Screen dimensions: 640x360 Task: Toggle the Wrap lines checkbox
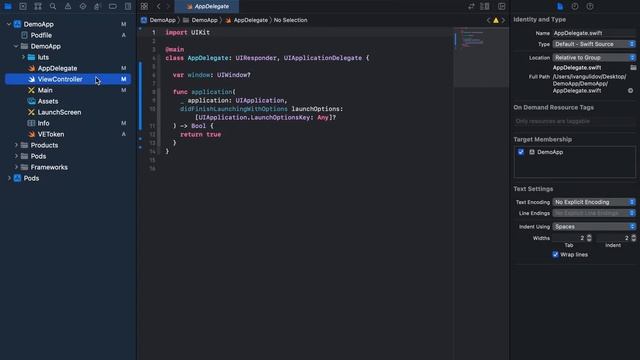(556, 254)
